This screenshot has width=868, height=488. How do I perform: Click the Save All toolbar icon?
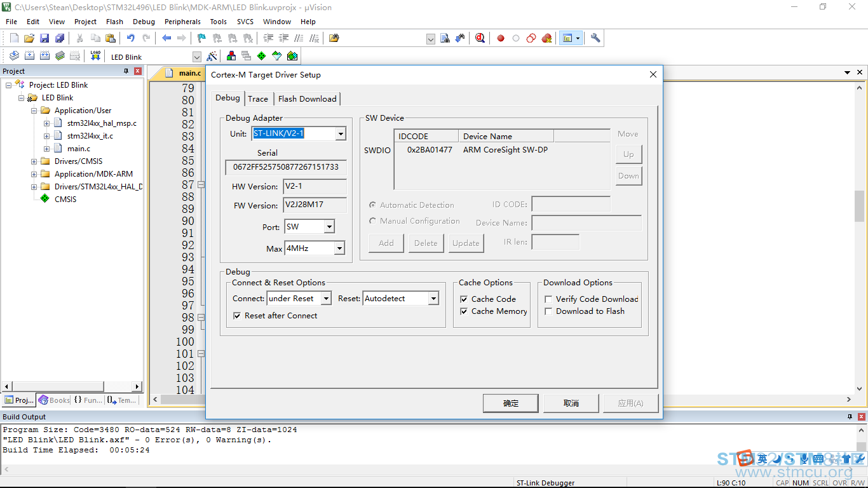(x=60, y=38)
